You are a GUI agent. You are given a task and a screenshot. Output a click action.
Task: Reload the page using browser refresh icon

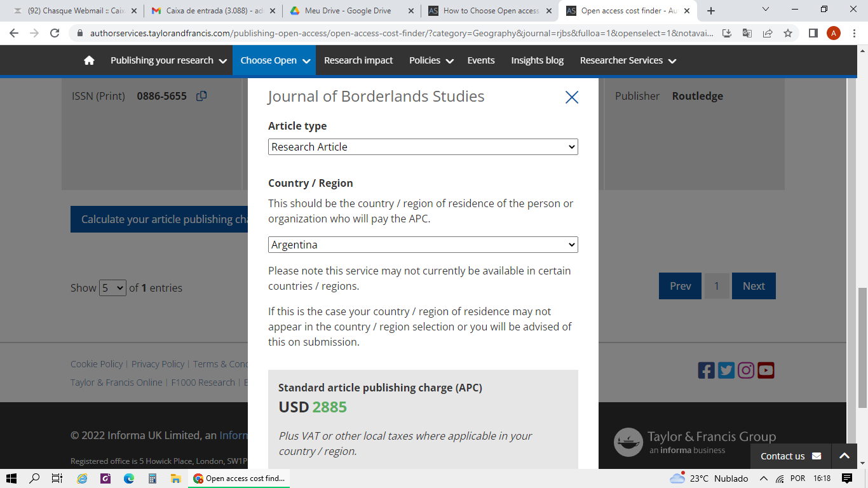coord(55,34)
